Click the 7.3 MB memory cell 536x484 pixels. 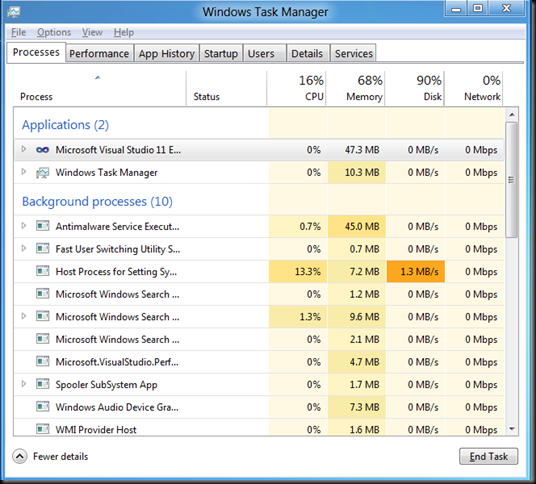coord(357,407)
